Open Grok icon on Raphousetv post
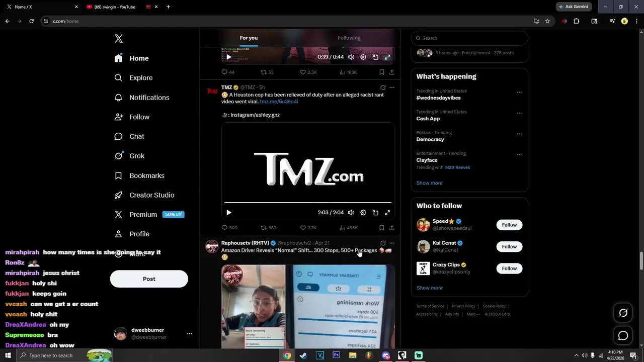This screenshot has height=362, width=644. [x=383, y=243]
